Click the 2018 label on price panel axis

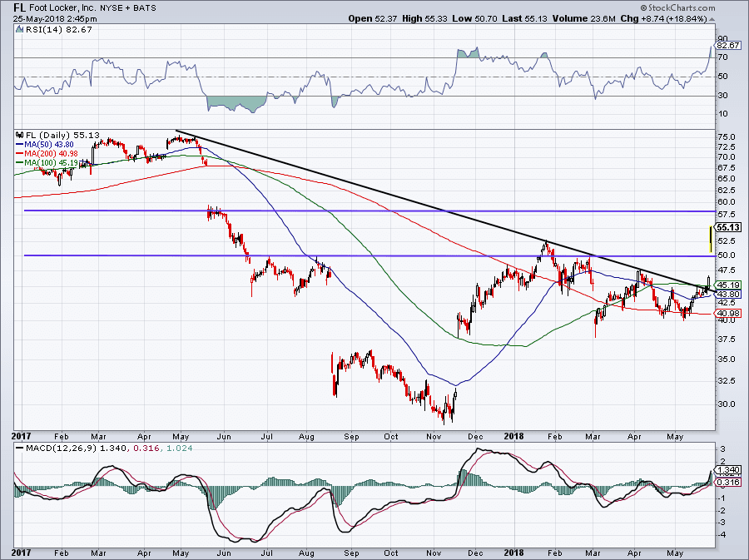pos(514,436)
